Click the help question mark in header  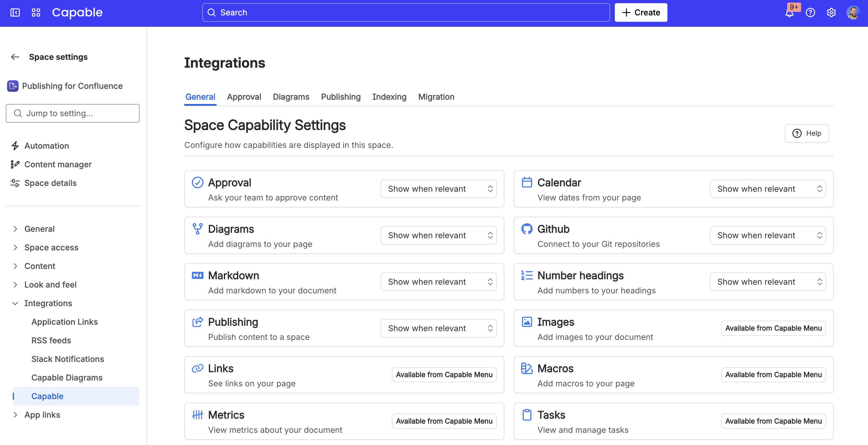pos(810,12)
